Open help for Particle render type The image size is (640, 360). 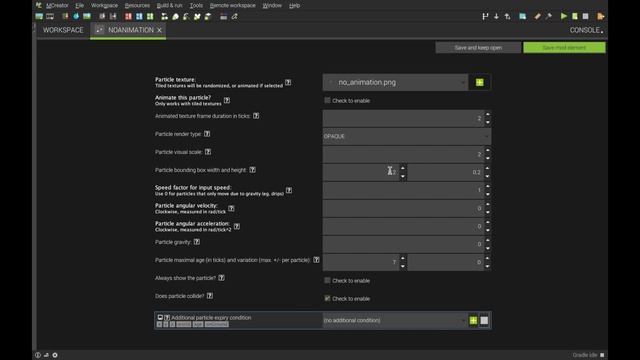pos(207,134)
